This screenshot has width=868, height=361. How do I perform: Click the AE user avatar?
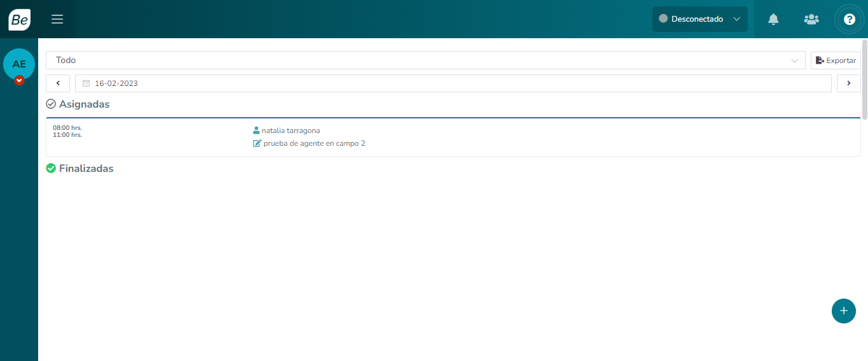(x=19, y=64)
